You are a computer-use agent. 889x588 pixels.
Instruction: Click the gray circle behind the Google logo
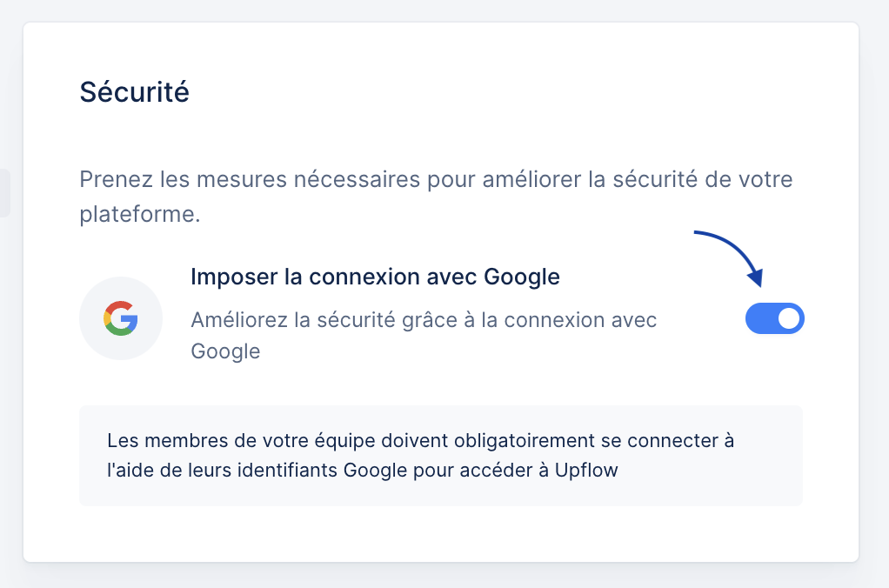coord(121,318)
